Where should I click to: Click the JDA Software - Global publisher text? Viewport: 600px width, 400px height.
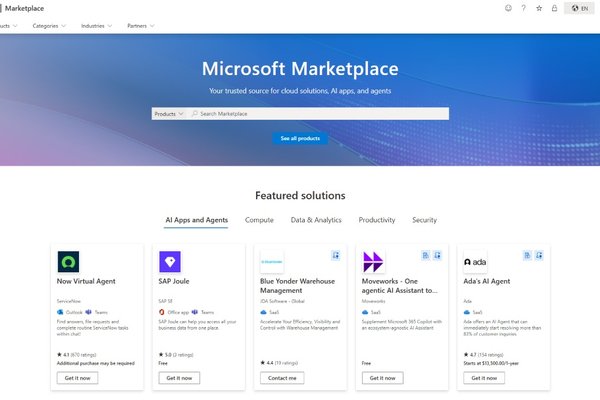point(282,301)
